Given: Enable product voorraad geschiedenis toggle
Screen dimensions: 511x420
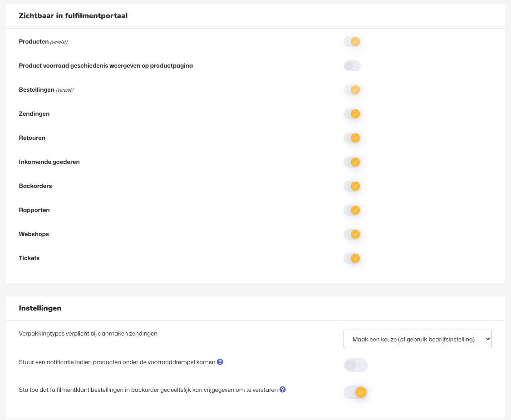Looking at the screenshot, I should 352,66.
